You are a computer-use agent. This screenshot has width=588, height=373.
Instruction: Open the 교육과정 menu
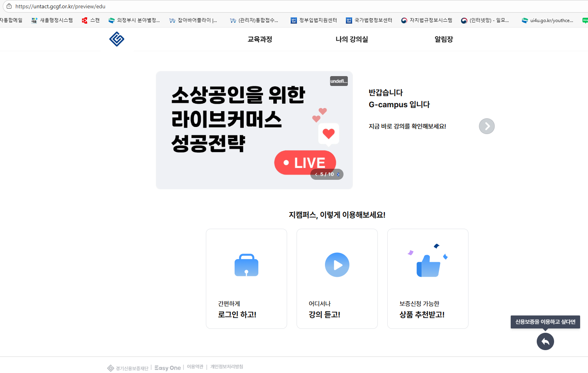coord(259,39)
